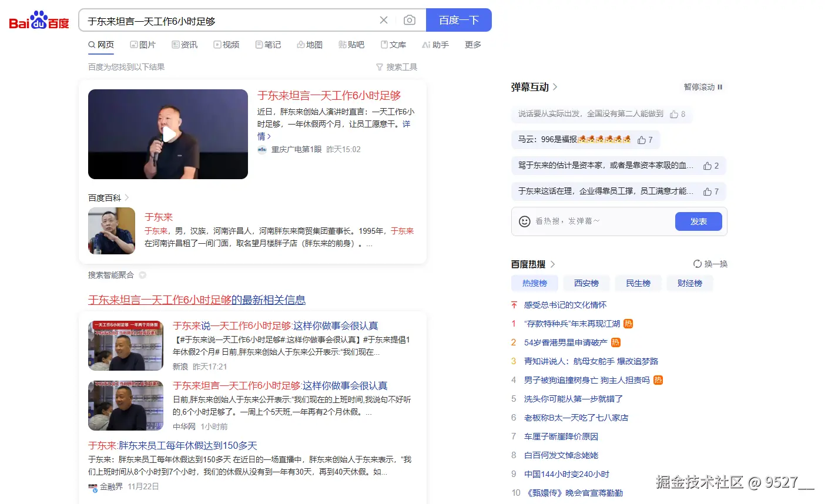The width and height of the screenshot is (828, 504).
Task: Play the 于东来 speech video thumbnail
Action: [167, 134]
